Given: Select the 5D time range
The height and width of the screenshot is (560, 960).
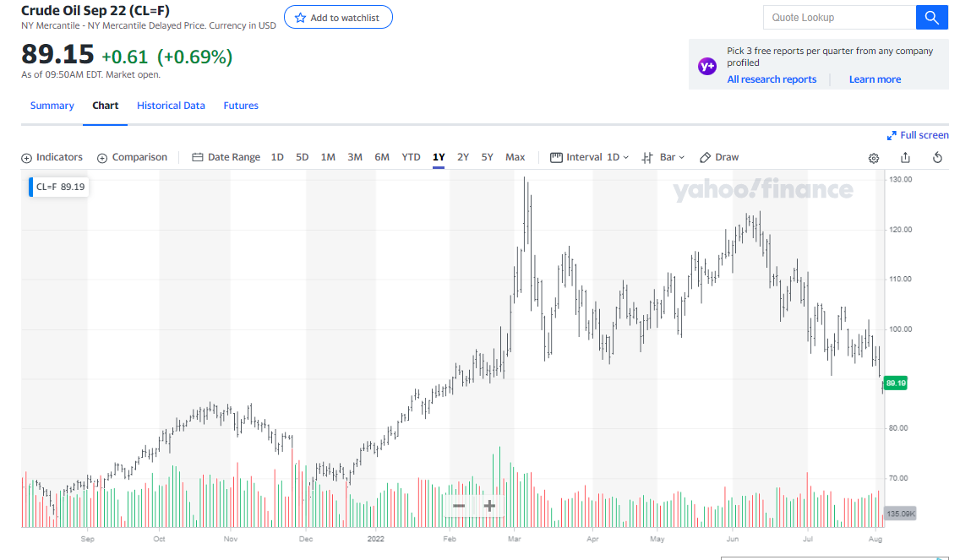Looking at the screenshot, I should (x=303, y=157).
